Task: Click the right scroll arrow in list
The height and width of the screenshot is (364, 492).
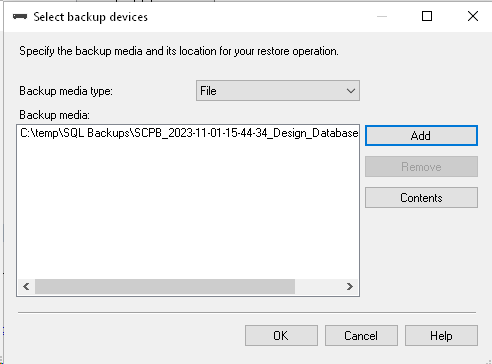Action: coord(349,286)
